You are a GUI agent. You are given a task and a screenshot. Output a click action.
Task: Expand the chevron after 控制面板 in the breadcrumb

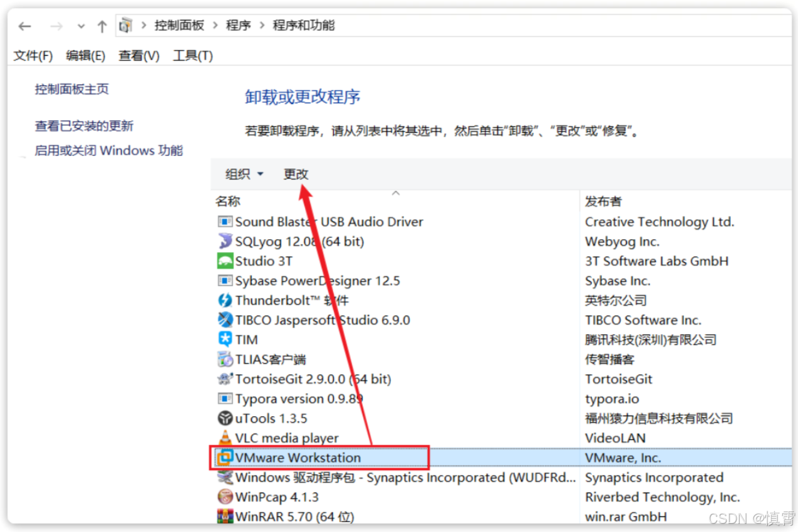pos(215,26)
